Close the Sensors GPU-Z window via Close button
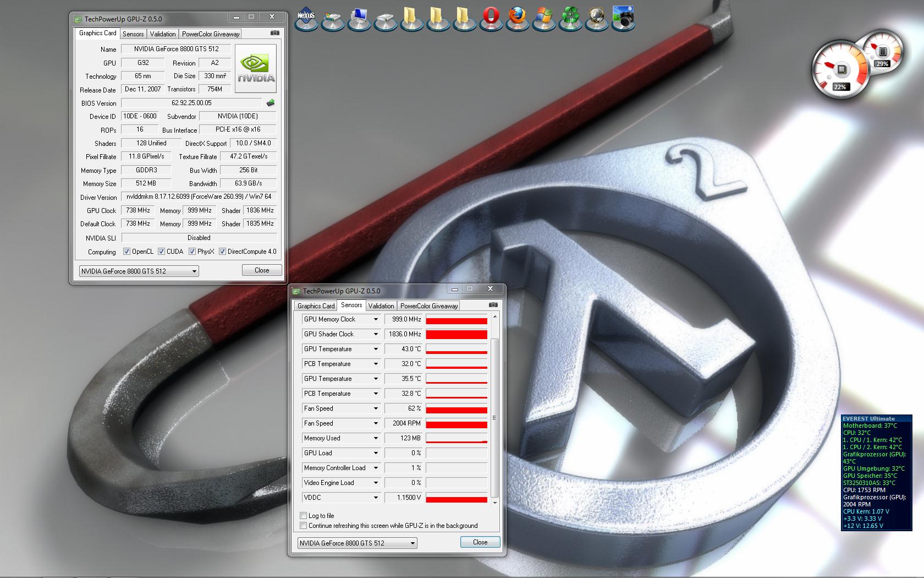 coord(480,542)
